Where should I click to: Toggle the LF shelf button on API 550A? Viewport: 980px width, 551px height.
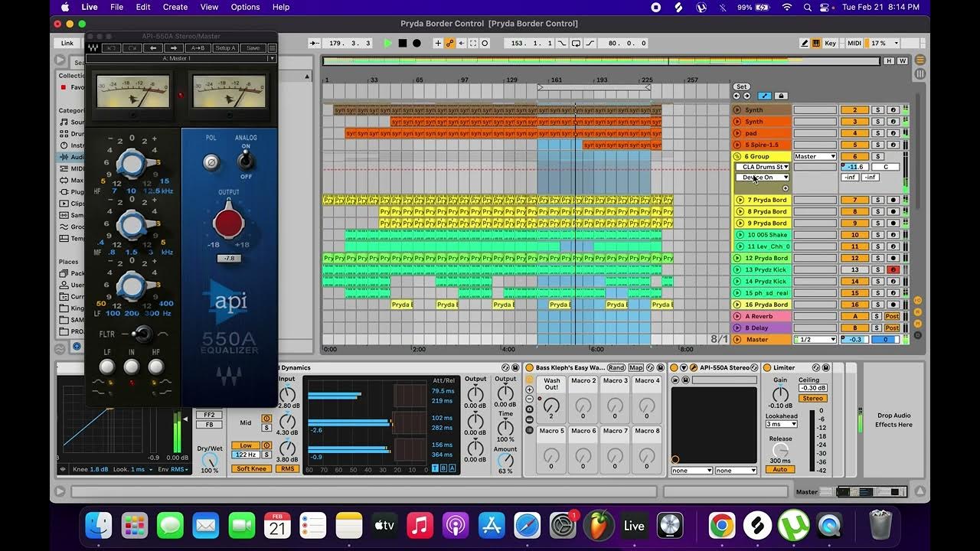tap(107, 367)
